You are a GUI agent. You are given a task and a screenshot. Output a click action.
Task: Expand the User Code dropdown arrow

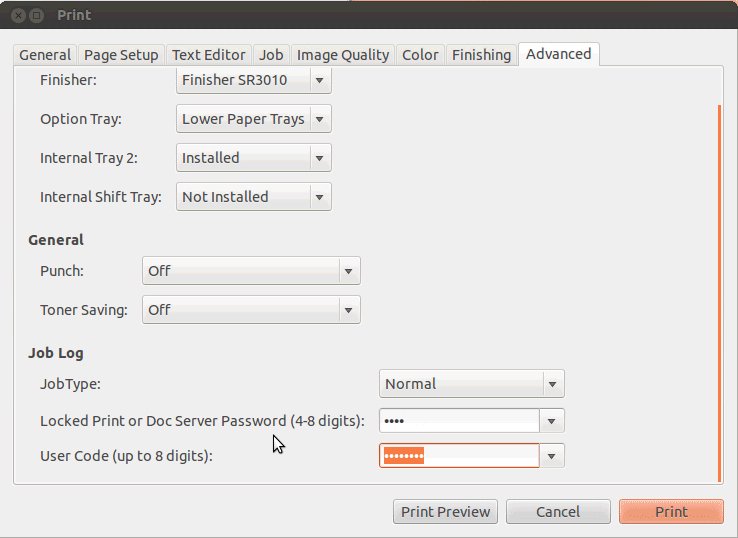coord(552,456)
